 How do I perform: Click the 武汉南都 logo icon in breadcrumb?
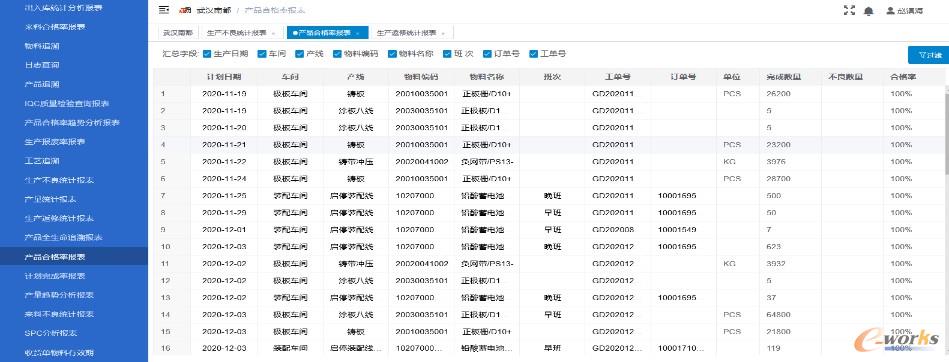coord(185,10)
